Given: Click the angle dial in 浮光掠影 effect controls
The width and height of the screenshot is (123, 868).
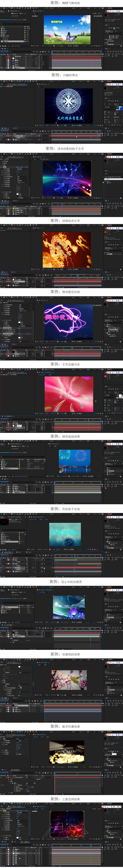Looking at the screenshot, I should coord(18,189).
